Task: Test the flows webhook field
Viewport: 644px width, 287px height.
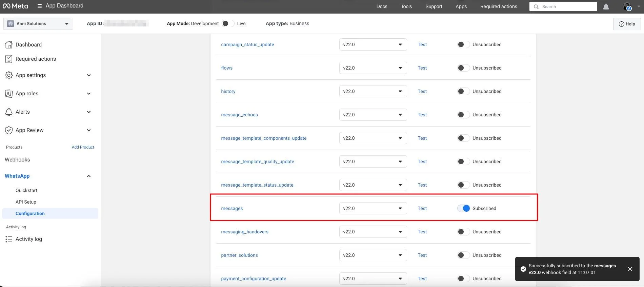Action: point(422,68)
